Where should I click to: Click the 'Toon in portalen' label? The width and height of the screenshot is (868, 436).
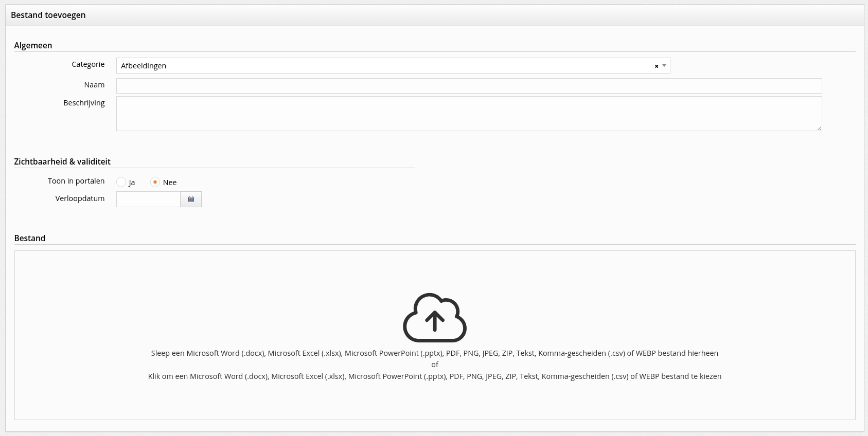76,181
